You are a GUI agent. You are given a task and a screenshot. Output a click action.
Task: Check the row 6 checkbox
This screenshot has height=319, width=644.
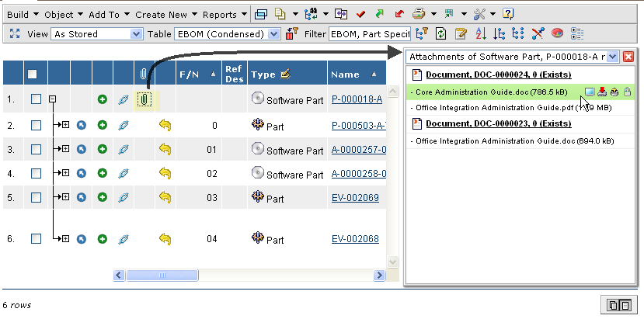click(x=36, y=239)
